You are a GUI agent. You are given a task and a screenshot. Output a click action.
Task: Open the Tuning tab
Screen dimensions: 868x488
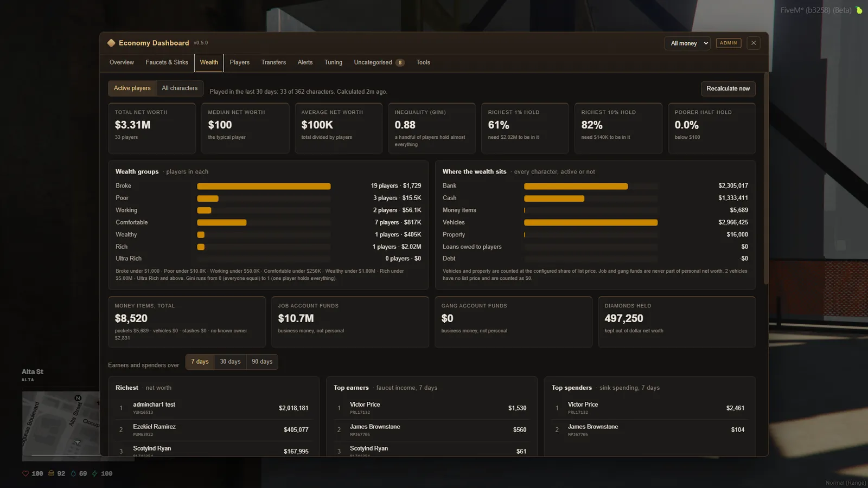[333, 62]
